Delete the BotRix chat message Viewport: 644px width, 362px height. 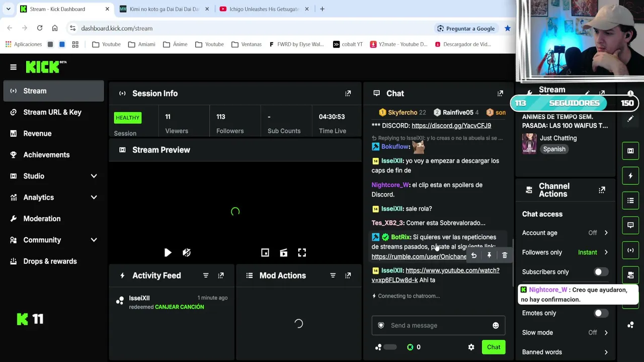505,255
